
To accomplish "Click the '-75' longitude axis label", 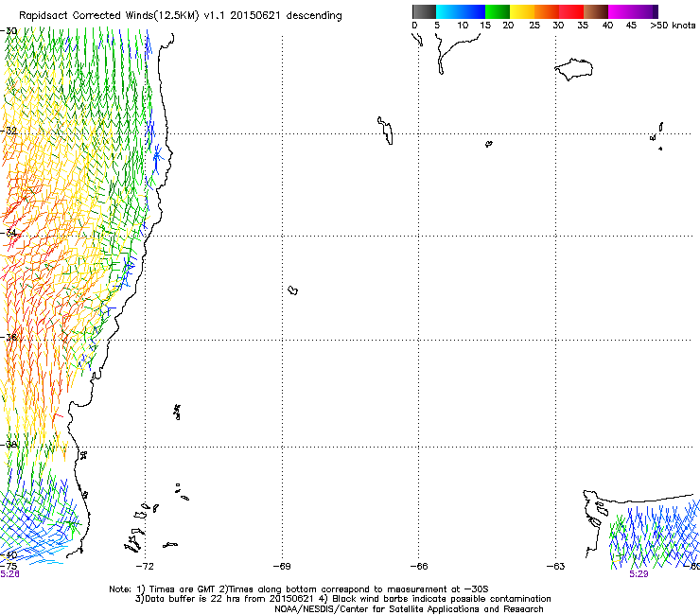I will (9, 567).
